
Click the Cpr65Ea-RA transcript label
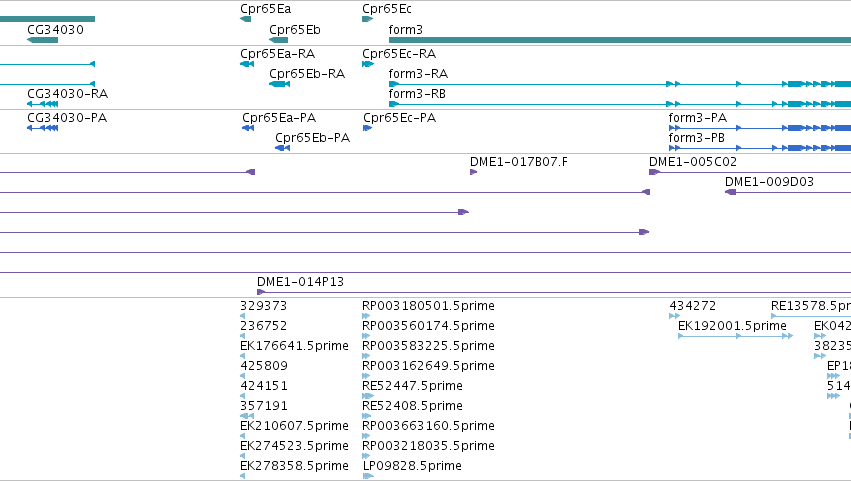click(277, 54)
